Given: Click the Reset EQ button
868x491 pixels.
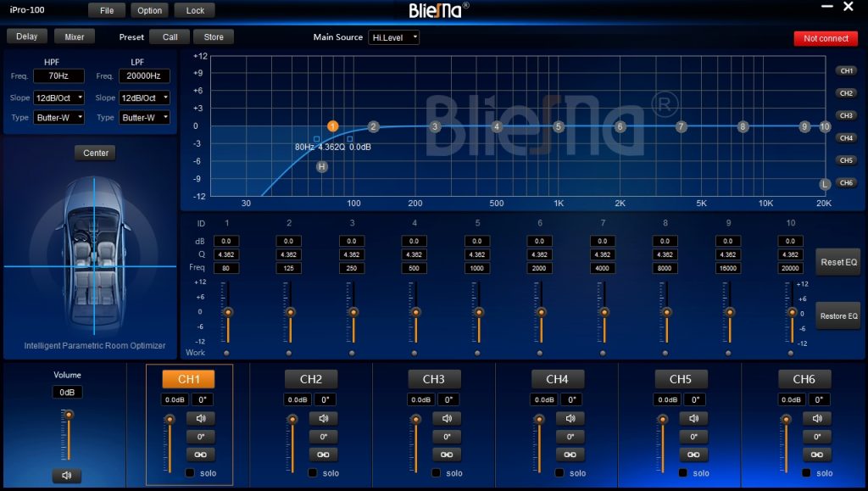Looking at the screenshot, I should pos(838,262).
